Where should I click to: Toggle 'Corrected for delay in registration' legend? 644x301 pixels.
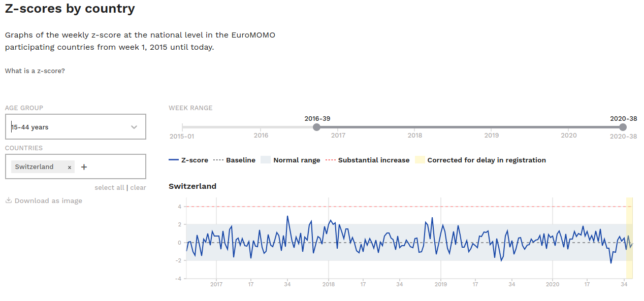pos(480,160)
